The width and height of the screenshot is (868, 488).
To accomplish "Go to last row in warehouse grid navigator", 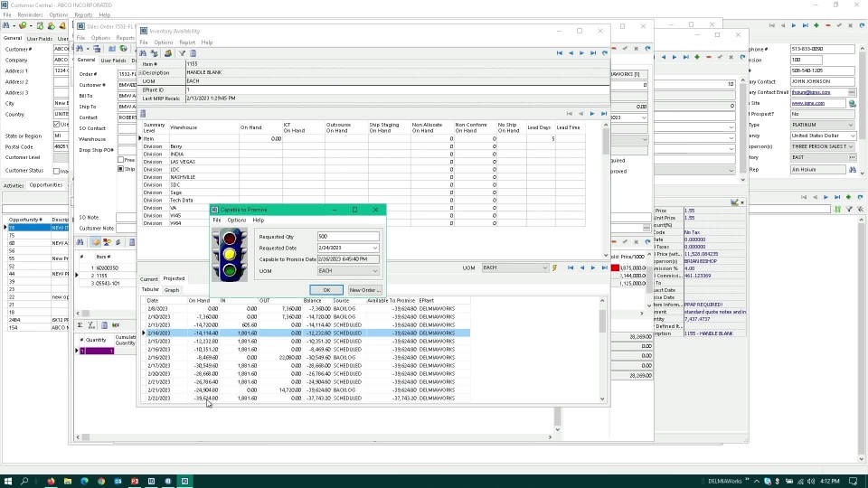I will point(604,114).
